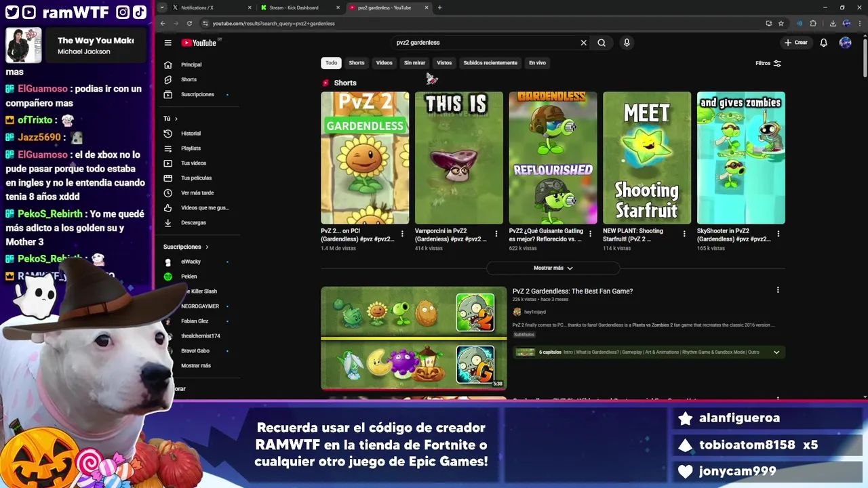This screenshot has height=488, width=868.
Task: Clear the search box with X icon
Action: pyautogui.click(x=583, y=43)
